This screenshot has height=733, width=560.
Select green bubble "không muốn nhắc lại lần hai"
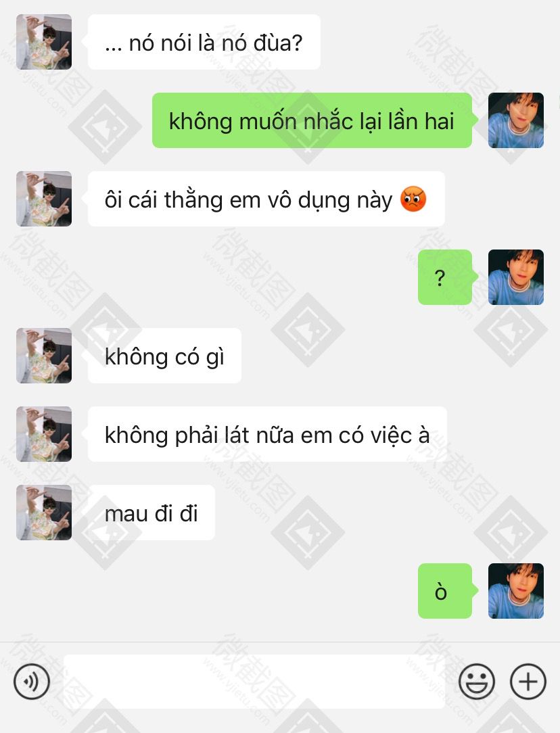[x=312, y=120]
